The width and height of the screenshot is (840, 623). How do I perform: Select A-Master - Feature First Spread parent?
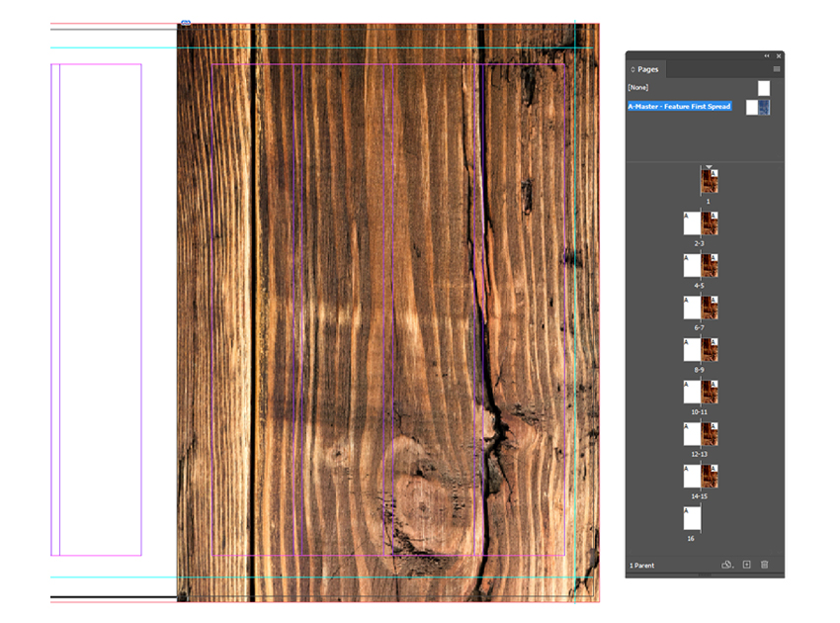coord(679,106)
